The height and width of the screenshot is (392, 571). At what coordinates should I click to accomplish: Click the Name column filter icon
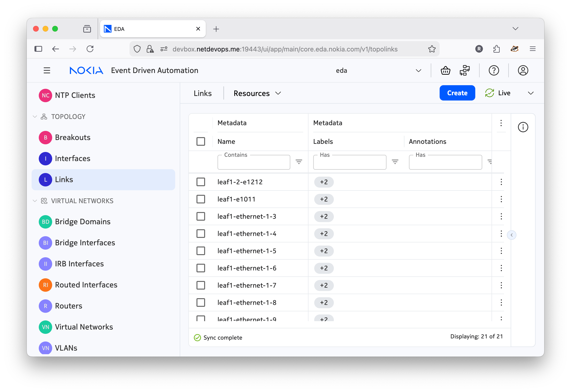298,162
